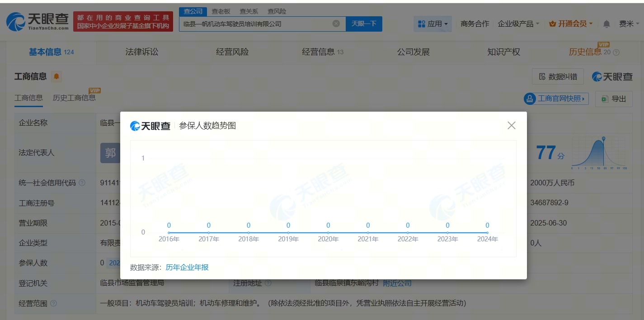
Task: Select the 查关系 search tab
Action: [249, 11]
